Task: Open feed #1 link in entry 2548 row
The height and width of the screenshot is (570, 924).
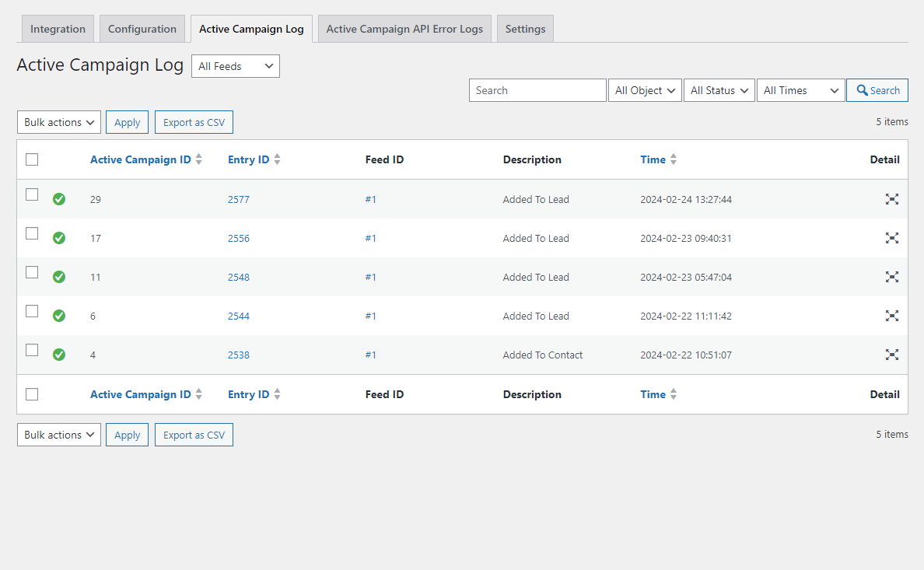Action: (x=371, y=277)
